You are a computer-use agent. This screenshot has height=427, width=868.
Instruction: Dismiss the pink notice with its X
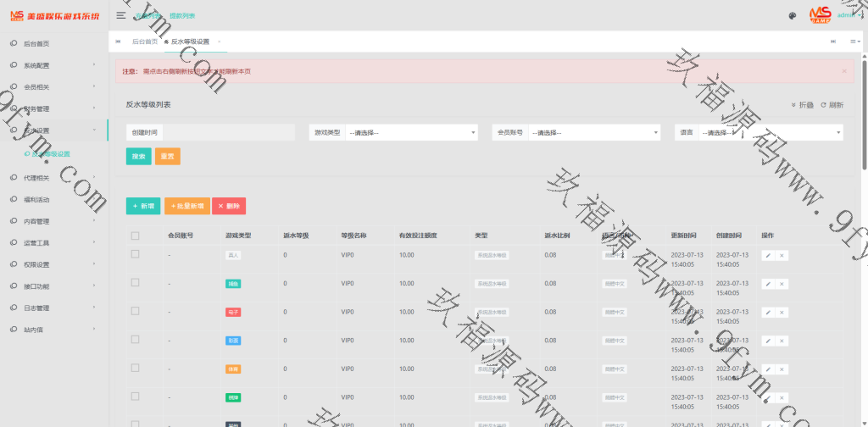pyautogui.click(x=843, y=71)
